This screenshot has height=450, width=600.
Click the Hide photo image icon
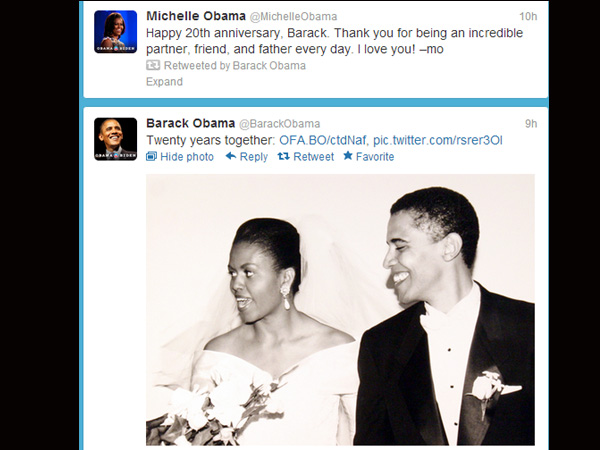click(151, 157)
